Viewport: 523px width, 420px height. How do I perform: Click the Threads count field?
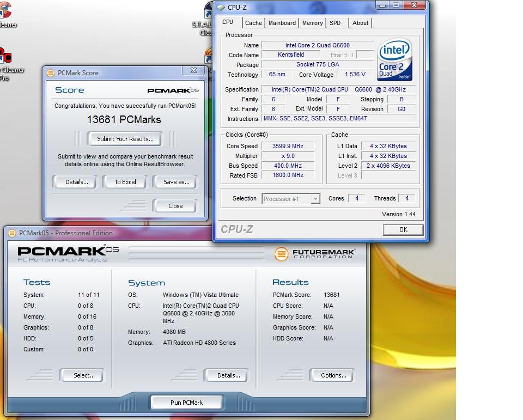coord(406,198)
